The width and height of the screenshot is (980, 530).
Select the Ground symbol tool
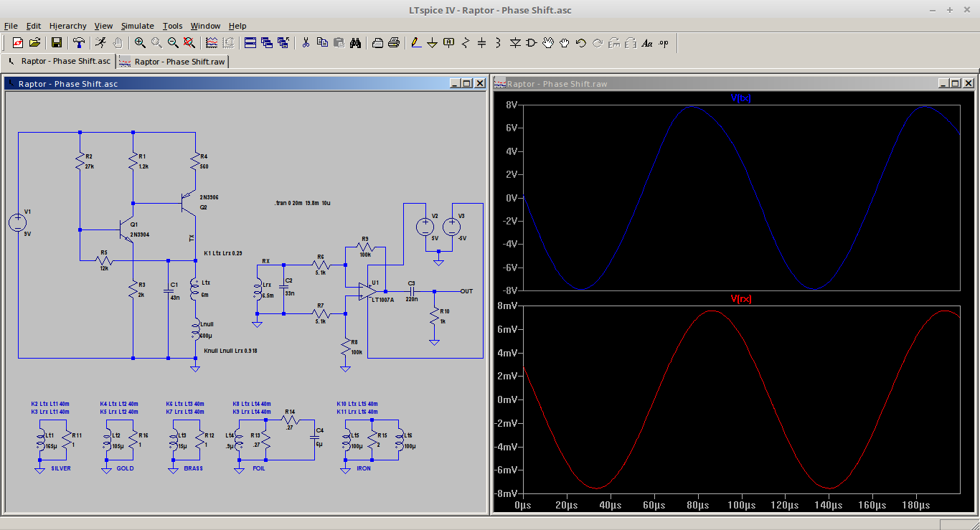point(432,43)
